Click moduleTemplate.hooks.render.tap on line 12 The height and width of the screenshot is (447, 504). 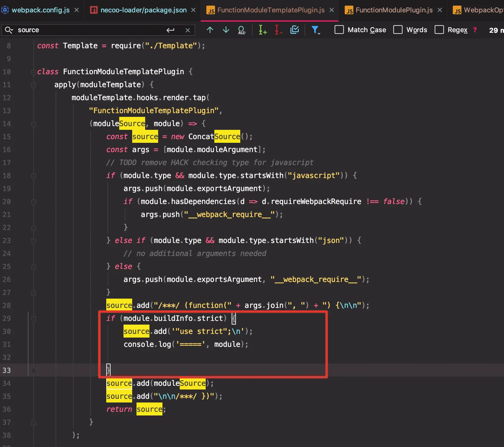tap(139, 97)
